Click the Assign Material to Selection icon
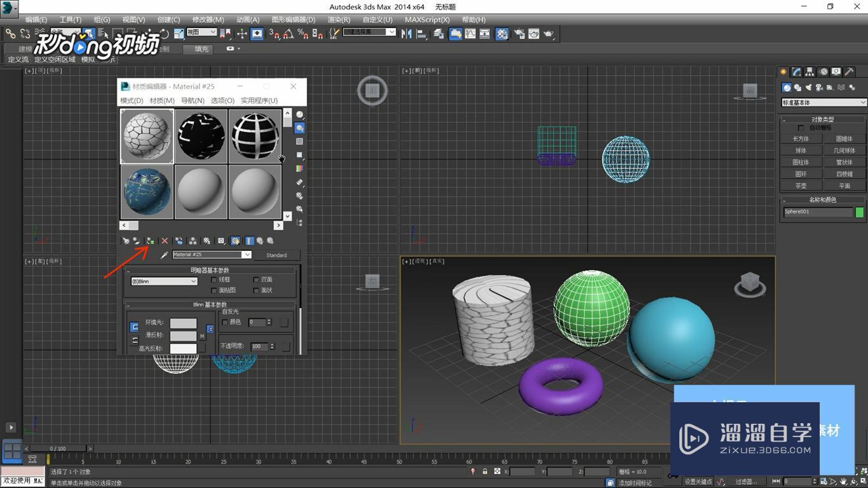 tap(150, 240)
